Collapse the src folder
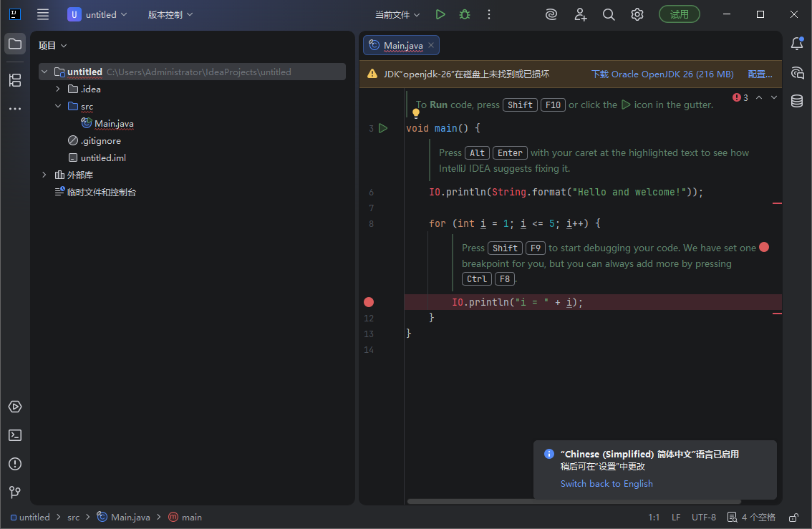 click(58, 106)
